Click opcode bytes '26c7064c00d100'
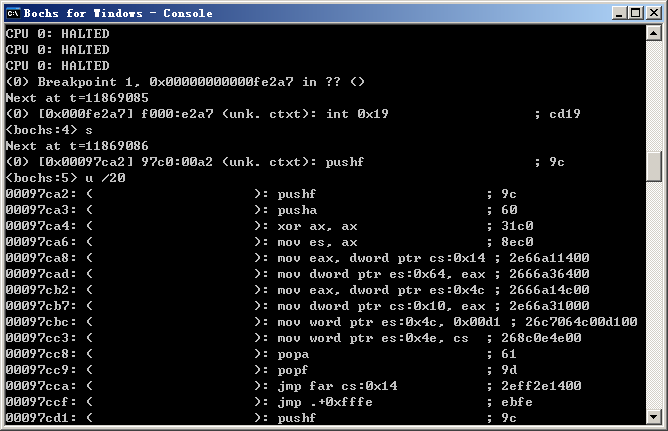Screen dimensions: 668x431 tap(581, 322)
